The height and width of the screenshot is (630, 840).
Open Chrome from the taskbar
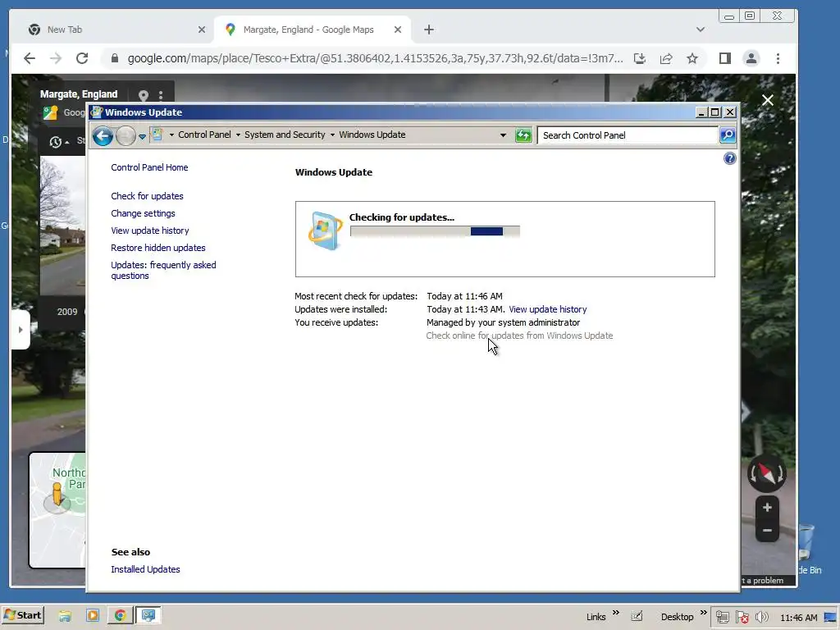pos(120,615)
